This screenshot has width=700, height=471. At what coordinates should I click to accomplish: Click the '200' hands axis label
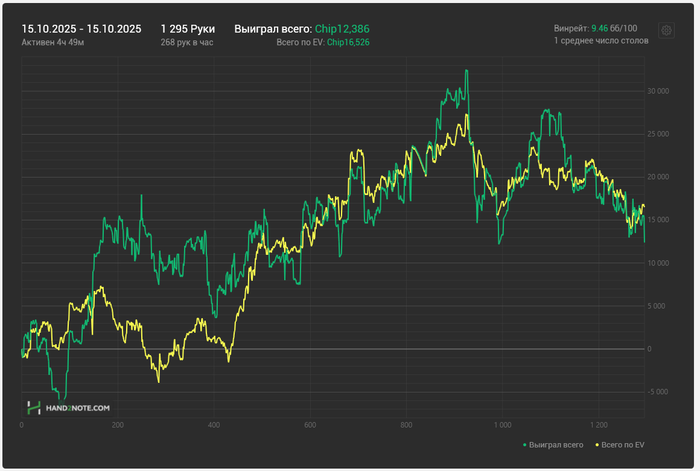pos(117,425)
